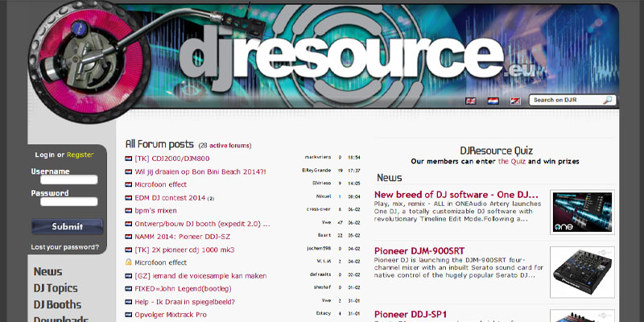644x322 pixels.
Task: Click the flag icon beside 2X pioneer cdj 1000
Action: [129, 250]
